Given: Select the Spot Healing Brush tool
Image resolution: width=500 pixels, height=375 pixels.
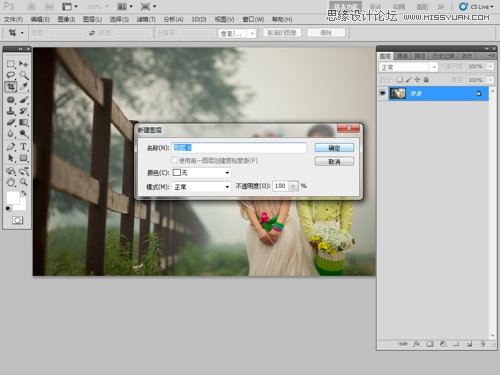Looking at the screenshot, I should (x=11, y=100).
